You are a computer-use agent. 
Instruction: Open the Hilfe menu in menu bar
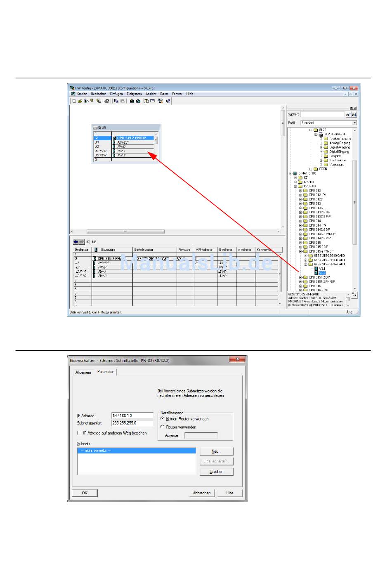coord(190,94)
